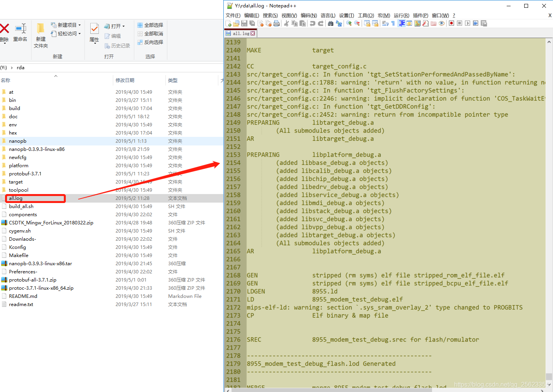Click 新建文件夹 button in Explorer
The width and height of the screenshot is (553, 392).
click(x=40, y=35)
